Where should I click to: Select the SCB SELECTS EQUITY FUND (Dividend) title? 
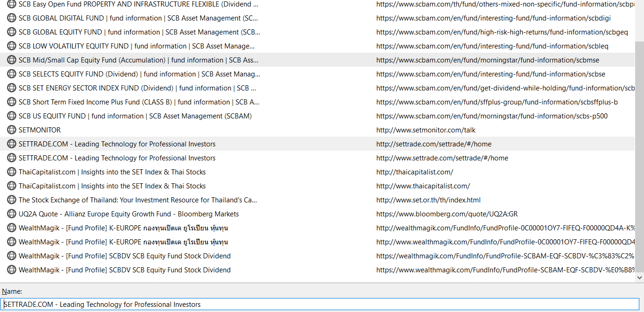(139, 74)
